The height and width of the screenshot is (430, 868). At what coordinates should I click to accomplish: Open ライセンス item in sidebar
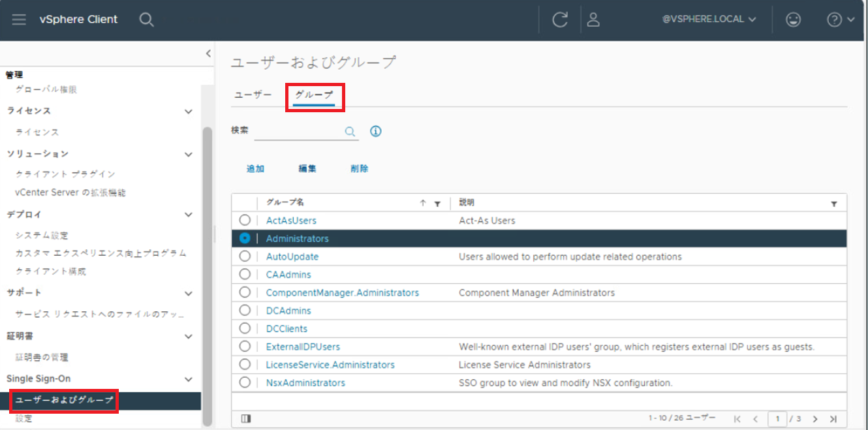(x=37, y=132)
